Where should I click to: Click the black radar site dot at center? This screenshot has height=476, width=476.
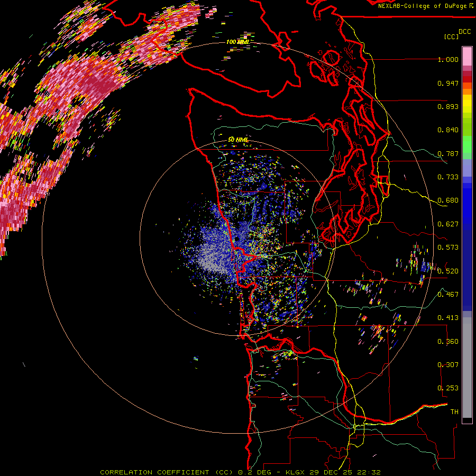pos(236,239)
